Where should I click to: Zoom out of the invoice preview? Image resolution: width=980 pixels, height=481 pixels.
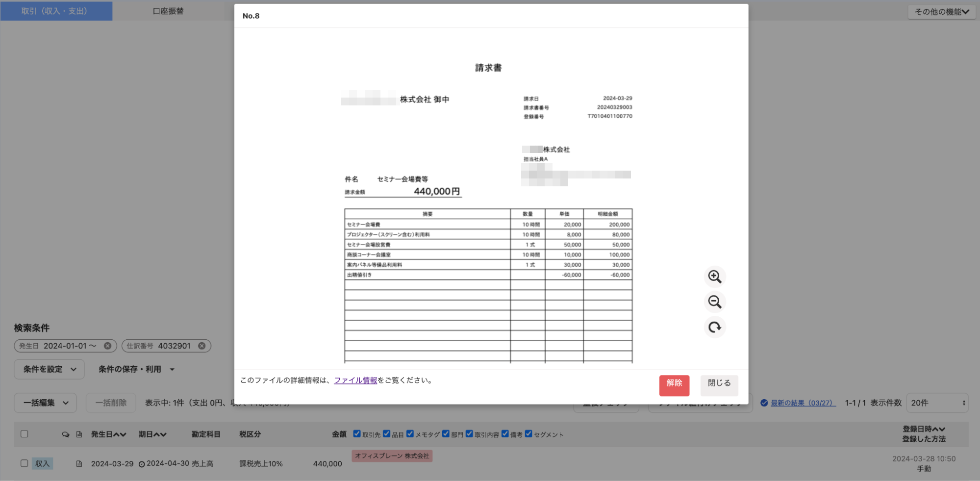pos(714,302)
